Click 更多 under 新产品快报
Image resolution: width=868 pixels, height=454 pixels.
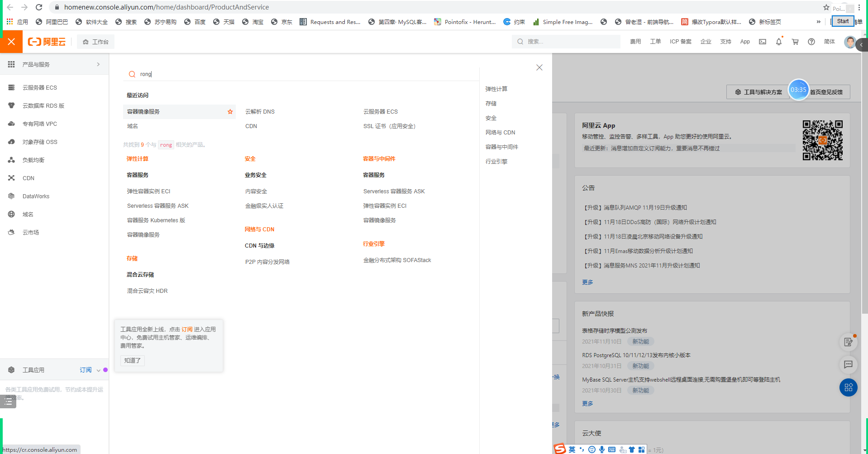587,403
